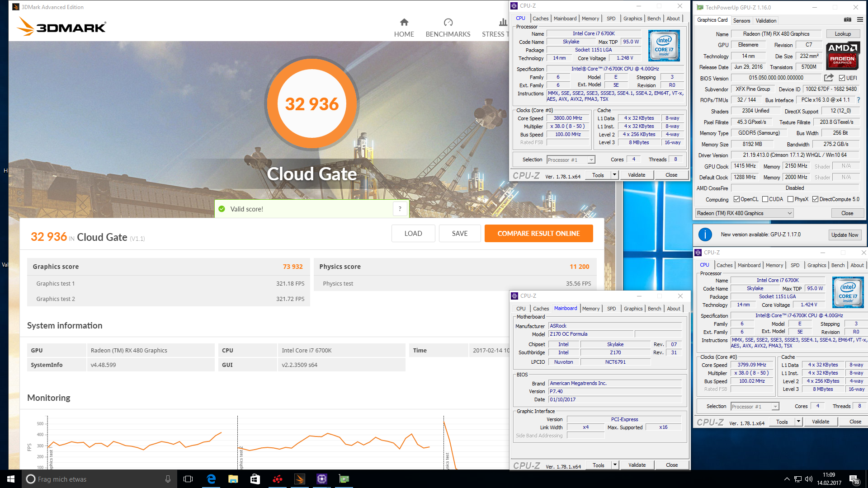
Task: Click the GPU name field in GPU-Z
Action: [776, 34]
